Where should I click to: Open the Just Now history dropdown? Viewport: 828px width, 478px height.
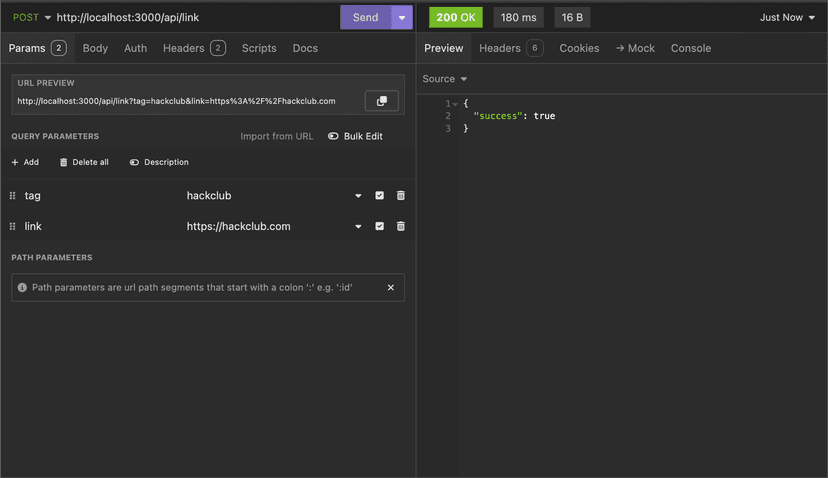(787, 18)
